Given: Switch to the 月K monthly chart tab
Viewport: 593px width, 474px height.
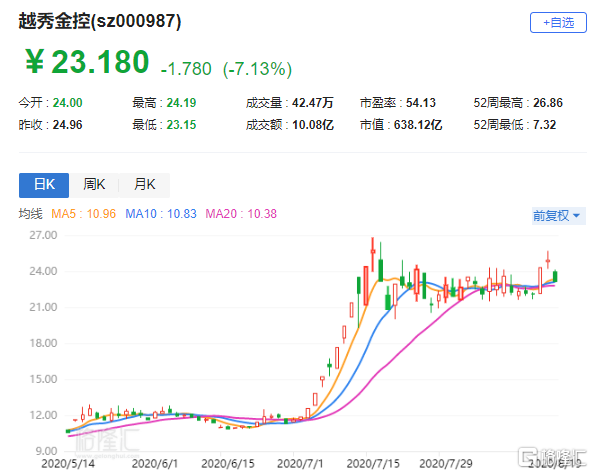Looking at the screenshot, I should click(x=144, y=185).
